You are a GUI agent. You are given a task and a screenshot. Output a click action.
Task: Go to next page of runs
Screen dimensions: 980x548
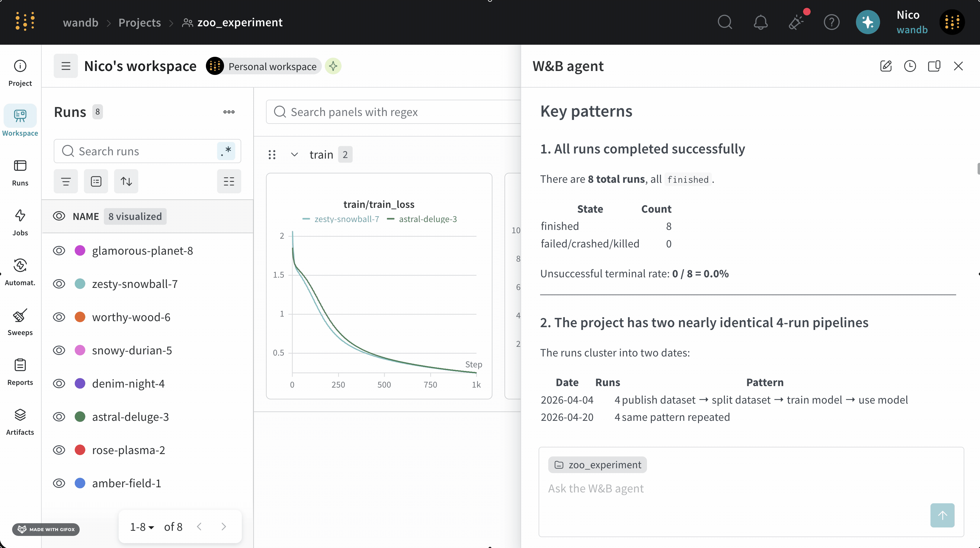[224, 526]
